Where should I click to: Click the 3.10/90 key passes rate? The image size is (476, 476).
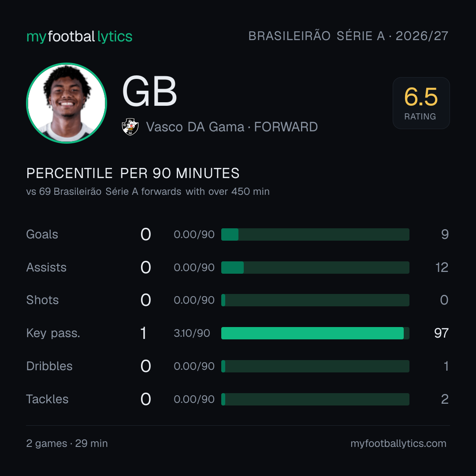192,333
